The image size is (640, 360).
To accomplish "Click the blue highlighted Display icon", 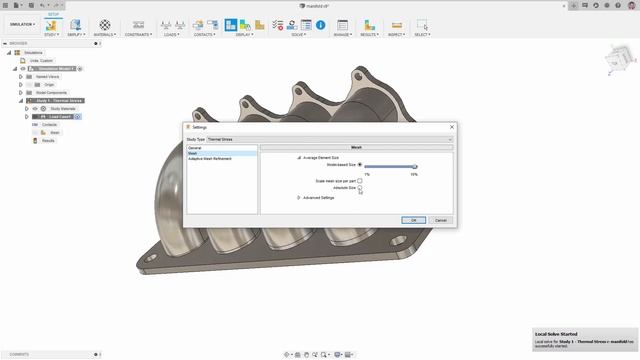I will click(231, 25).
